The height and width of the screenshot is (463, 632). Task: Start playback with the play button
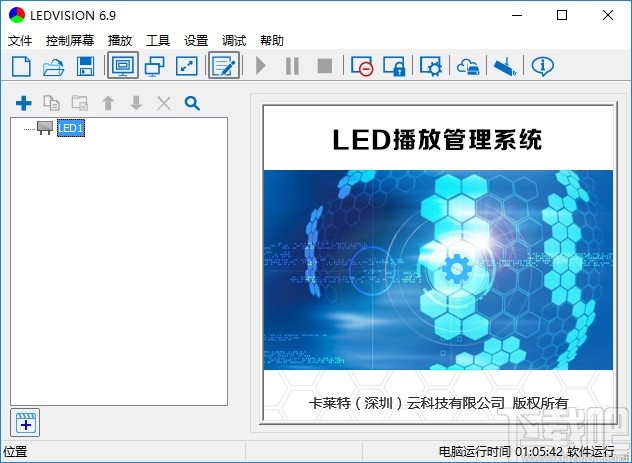(x=261, y=66)
